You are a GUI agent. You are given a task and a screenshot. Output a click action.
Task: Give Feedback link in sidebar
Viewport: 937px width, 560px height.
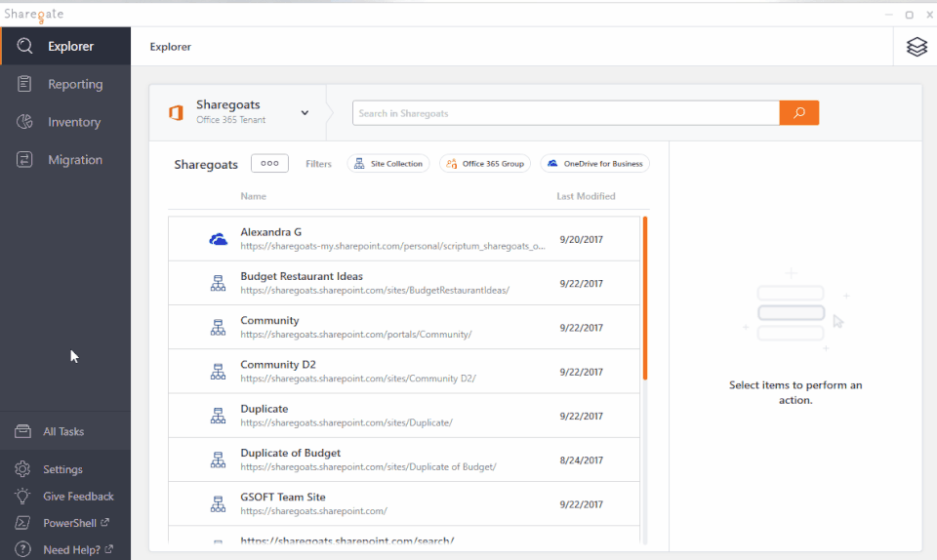(x=78, y=497)
